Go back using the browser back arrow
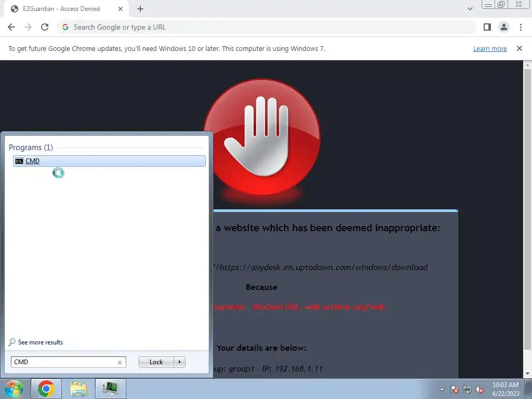This screenshot has width=532, height=399. (11, 27)
